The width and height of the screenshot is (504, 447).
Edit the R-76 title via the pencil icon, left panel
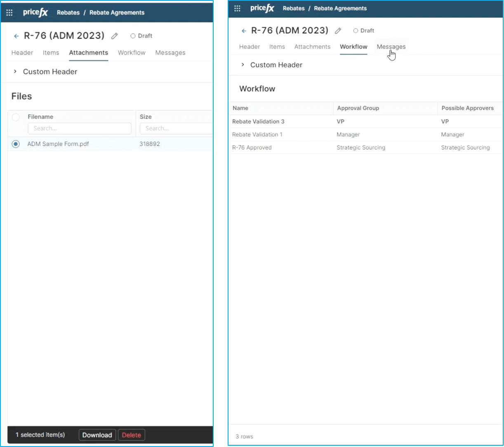click(x=115, y=36)
